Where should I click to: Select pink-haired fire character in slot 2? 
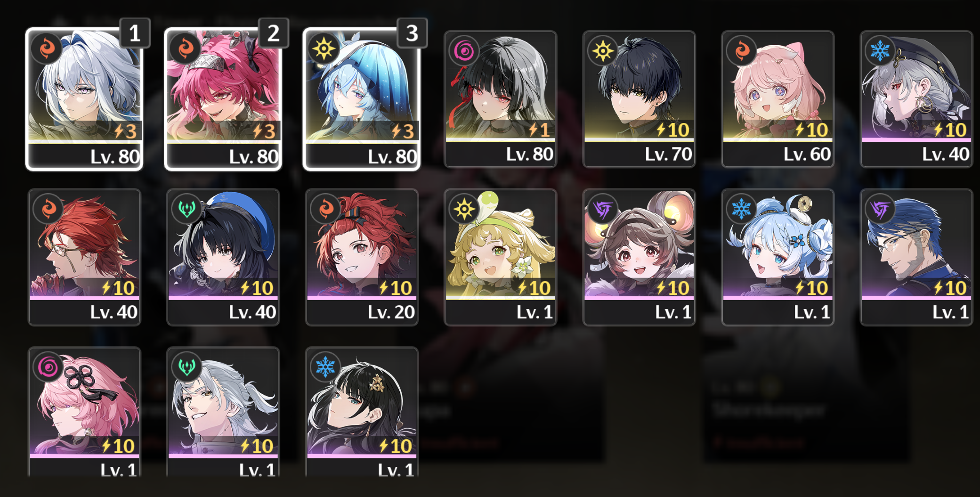pos(223,99)
